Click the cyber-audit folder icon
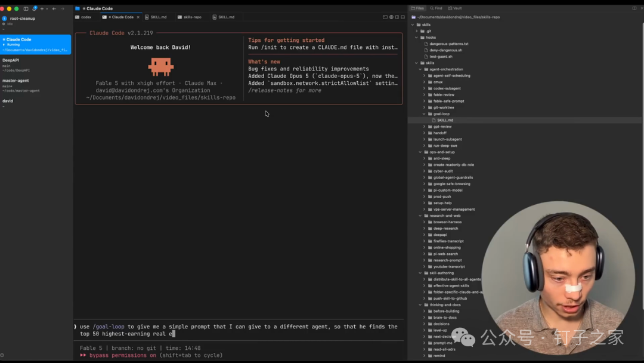 pyautogui.click(x=430, y=171)
